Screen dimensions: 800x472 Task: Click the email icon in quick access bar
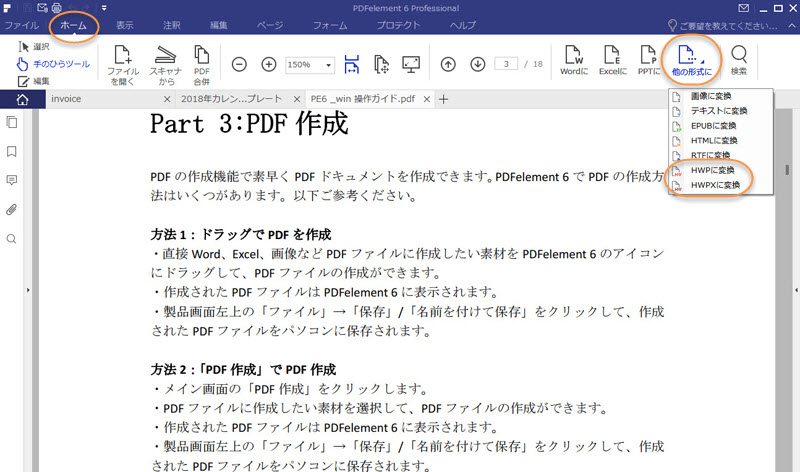pyautogui.click(x=42, y=8)
